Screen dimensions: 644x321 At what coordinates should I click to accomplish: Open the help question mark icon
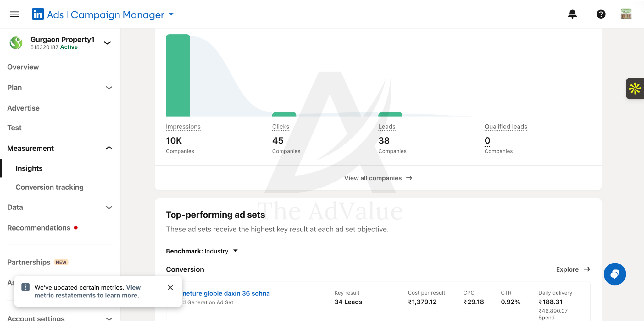601,14
